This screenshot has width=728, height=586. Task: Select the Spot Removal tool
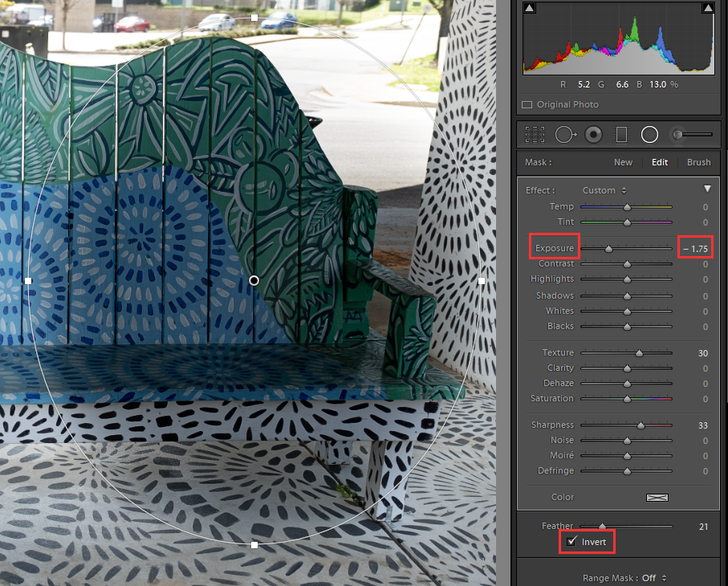565,134
